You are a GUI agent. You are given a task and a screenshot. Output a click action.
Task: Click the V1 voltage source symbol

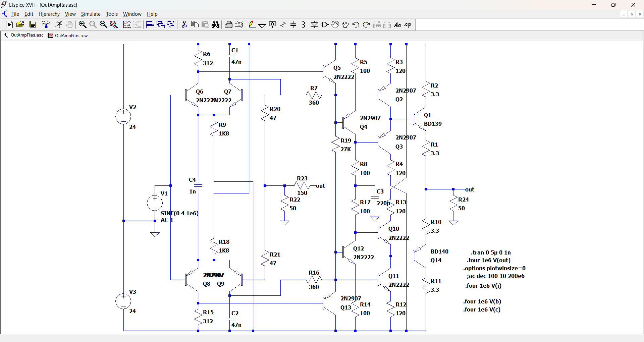tap(155, 203)
